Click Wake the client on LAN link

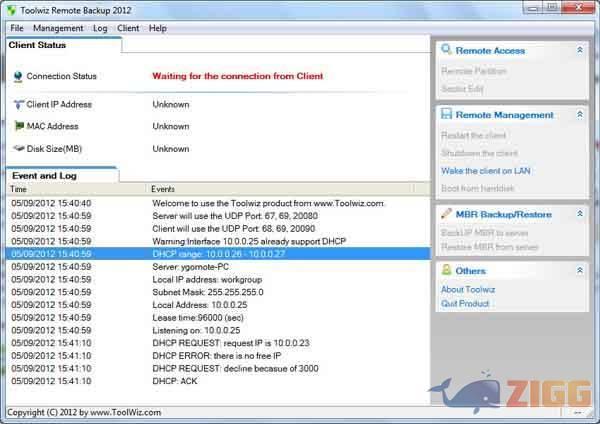coord(486,171)
